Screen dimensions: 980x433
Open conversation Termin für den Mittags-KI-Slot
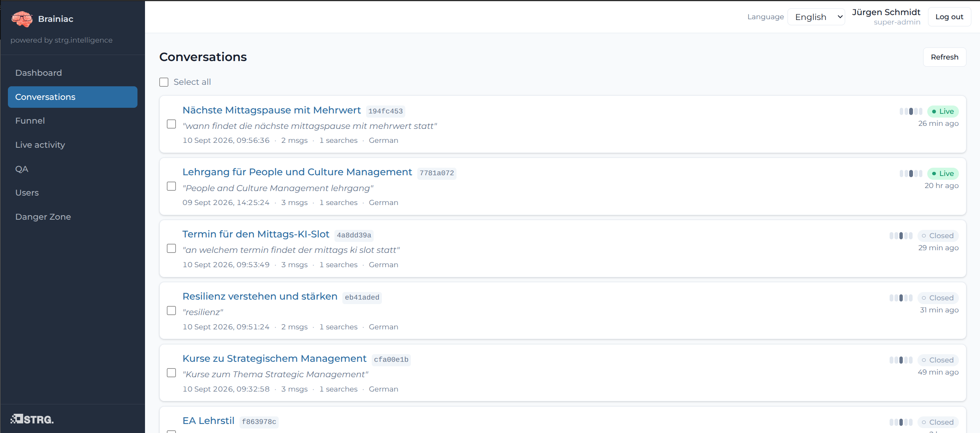tap(256, 234)
